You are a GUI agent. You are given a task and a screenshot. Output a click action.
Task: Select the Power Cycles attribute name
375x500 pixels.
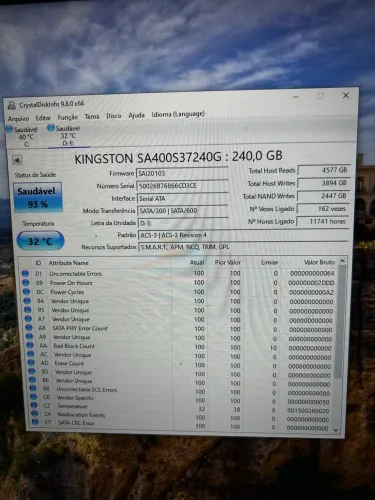pyautogui.click(x=67, y=292)
